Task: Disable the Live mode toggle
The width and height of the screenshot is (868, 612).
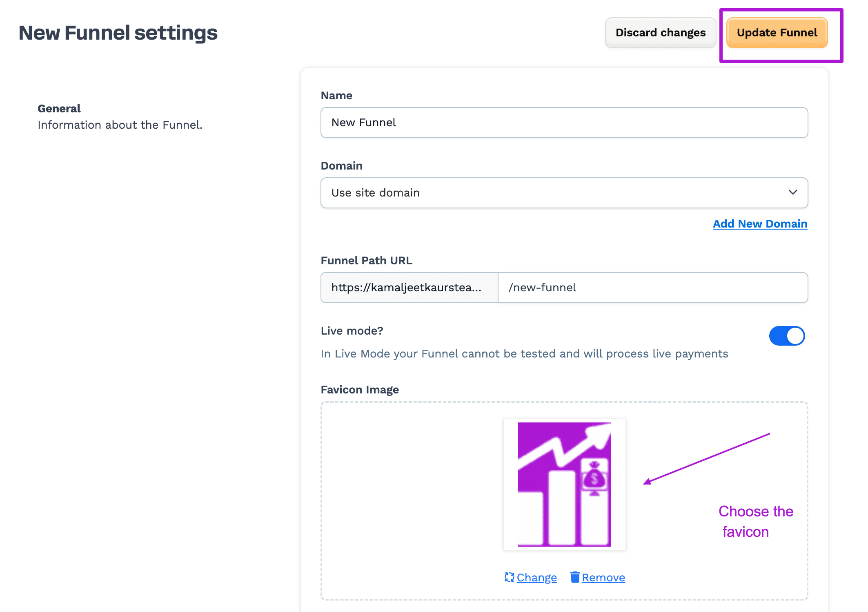Action: point(787,336)
